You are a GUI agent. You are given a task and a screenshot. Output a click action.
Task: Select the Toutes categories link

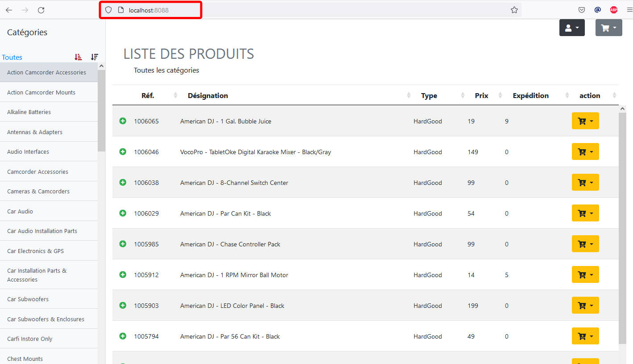click(12, 57)
